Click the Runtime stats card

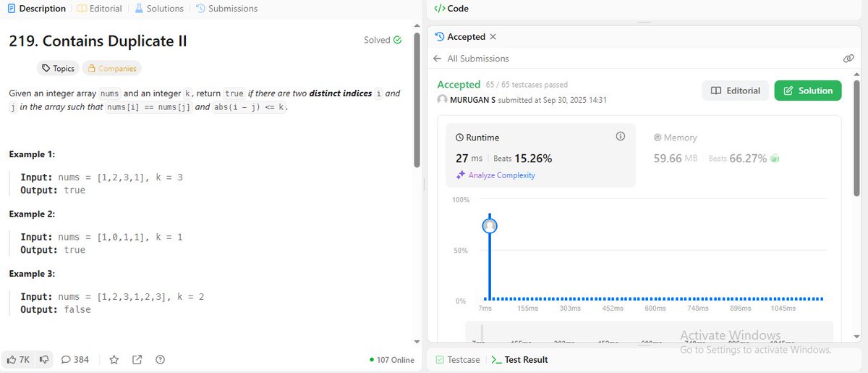pyautogui.click(x=541, y=155)
